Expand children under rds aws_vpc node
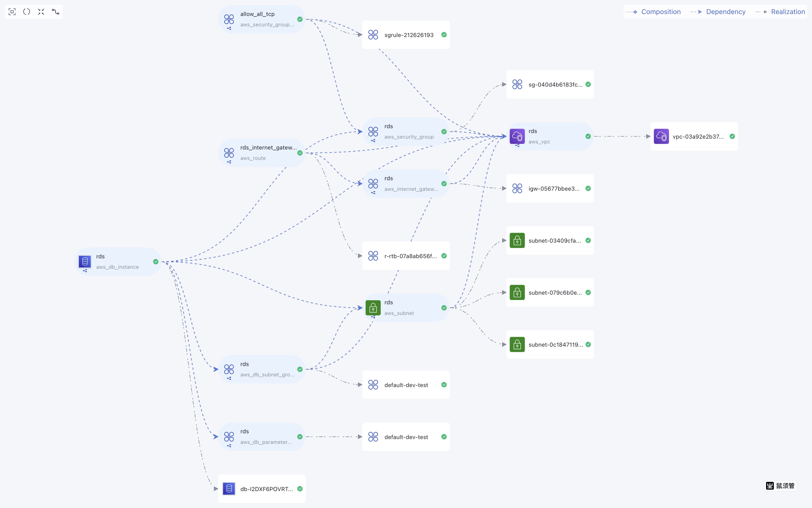Viewport: 812px width, 508px height. pos(517,145)
